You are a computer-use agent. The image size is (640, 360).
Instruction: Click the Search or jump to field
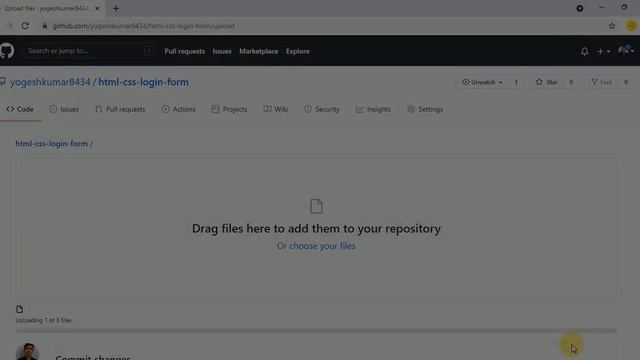(x=89, y=51)
